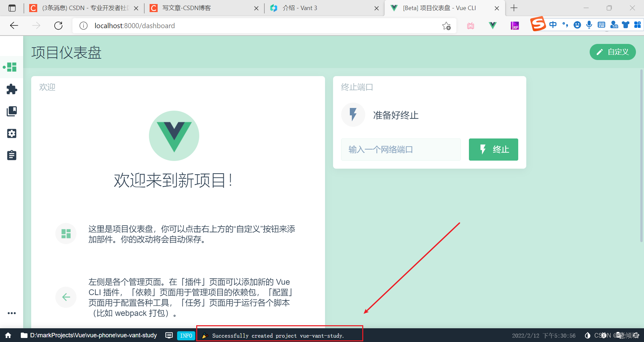Click the browser forward arrow
The height and width of the screenshot is (342, 644).
36,25
